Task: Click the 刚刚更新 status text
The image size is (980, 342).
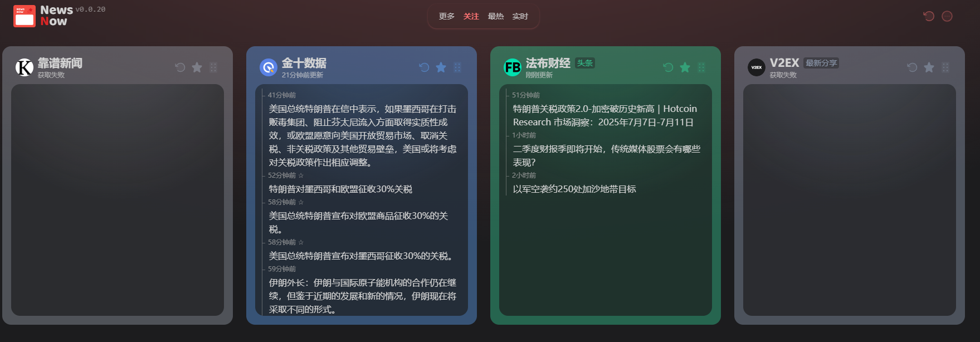Action: (539, 75)
